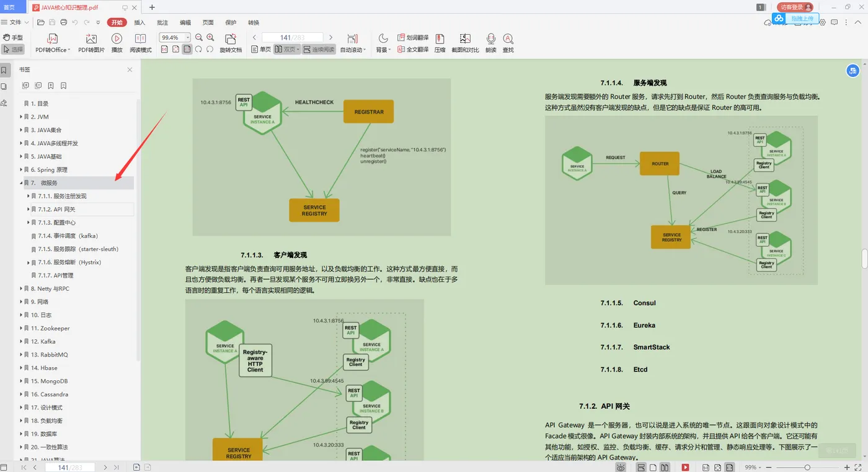Expand all bookmarks in the 书签 panel
Viewport: 868px width, 472px height.
pos(25,86)
